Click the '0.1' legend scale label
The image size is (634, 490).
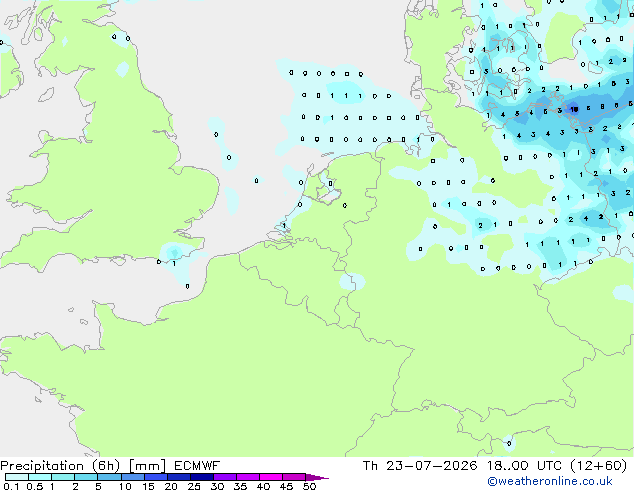click(11, 486)
